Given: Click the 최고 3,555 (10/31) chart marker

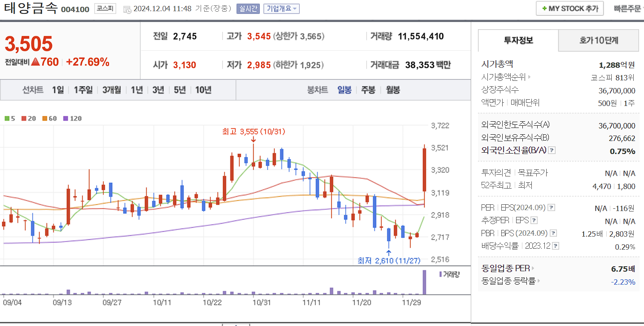Looking at the screenshot, I should tap(254, 132).
